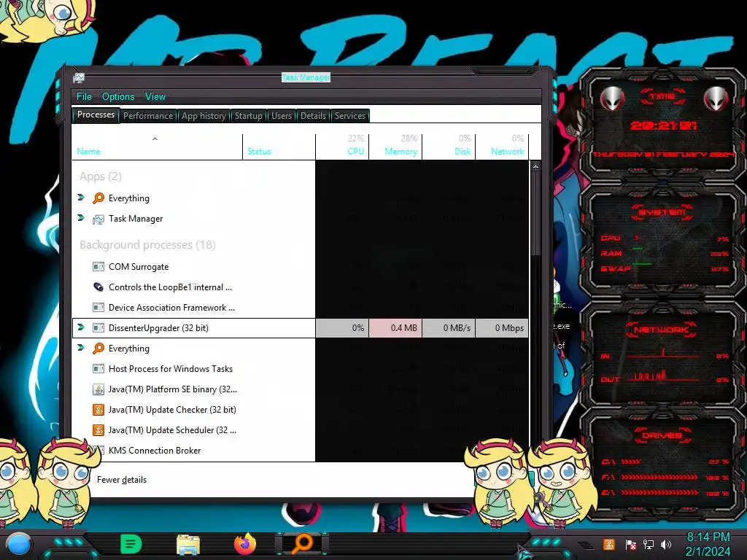
Task: Select the Host Process for Windows Tasks row
Action: pos(193,368)
